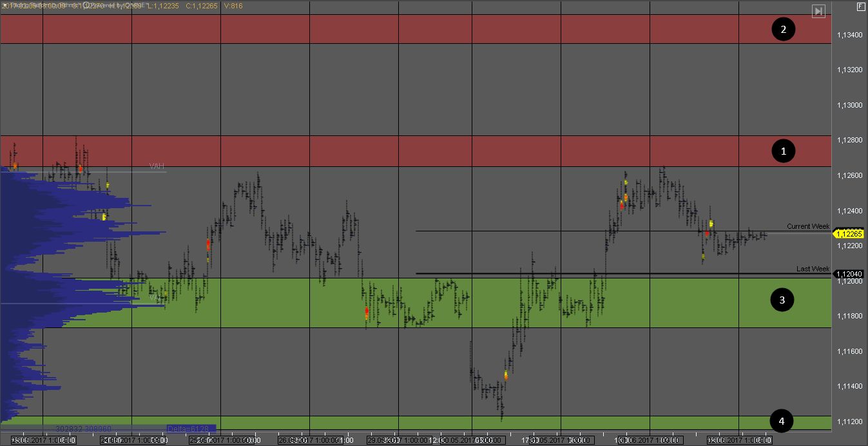This screenshot has height=446, width=868.
Task: Select the black circle marker numbered 3
Action: coord(782,300)
